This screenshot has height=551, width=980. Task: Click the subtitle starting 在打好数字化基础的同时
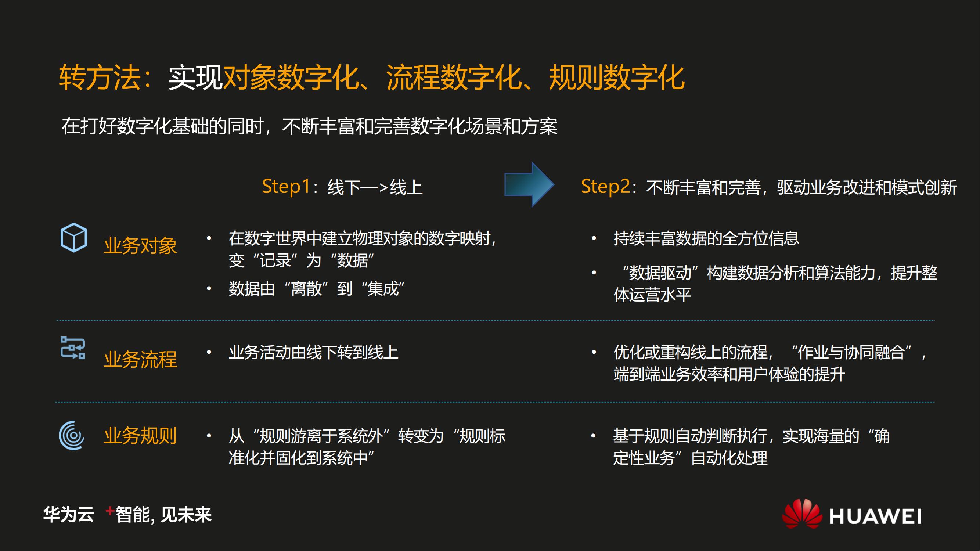point(310,126)
